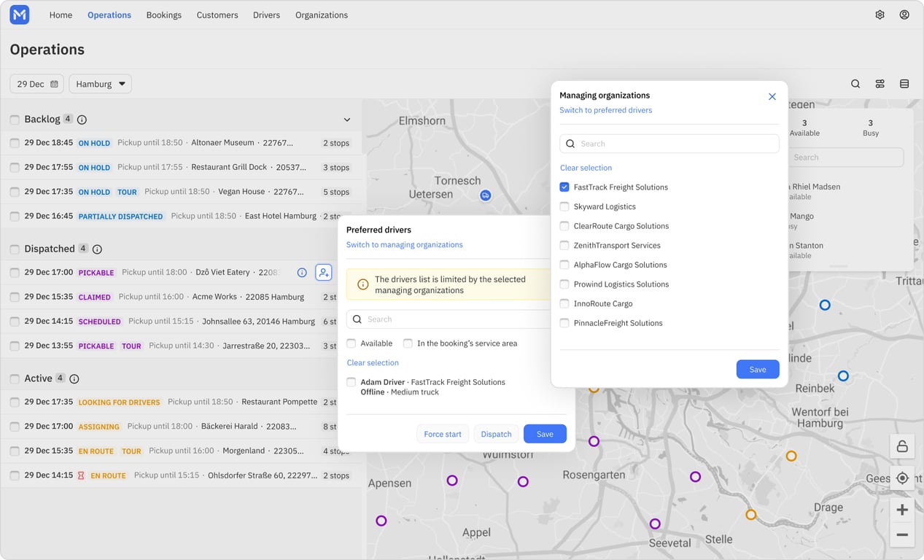Check InnoRoute Cargo
This screenshot has width=924, height=560.
(564, 304)
